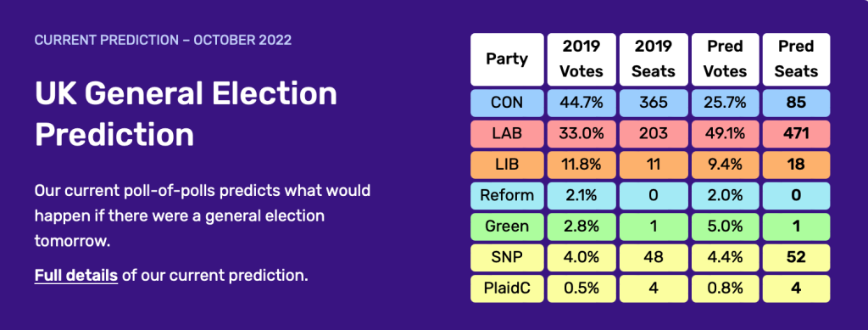The width and height of the screenshot is (868, 330).
Task: Select the 2019 Votes column header
Action: 581,59
